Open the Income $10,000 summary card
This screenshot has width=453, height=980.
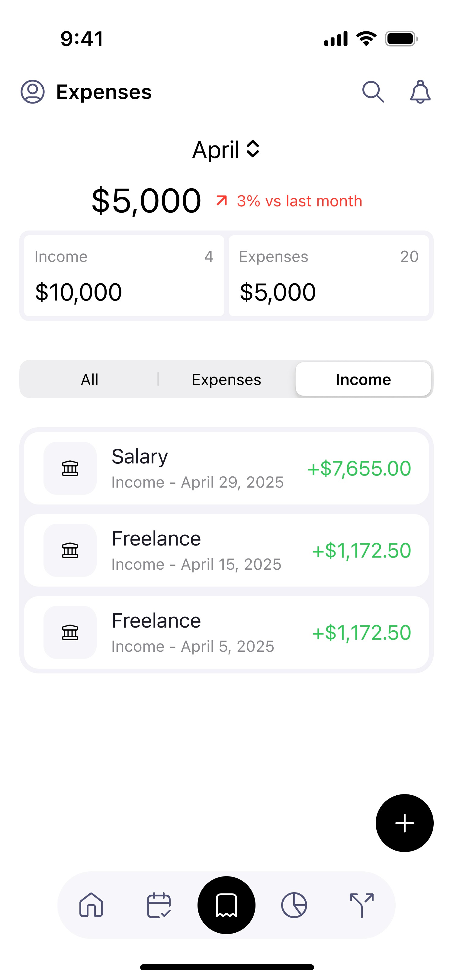click(124, 276)
